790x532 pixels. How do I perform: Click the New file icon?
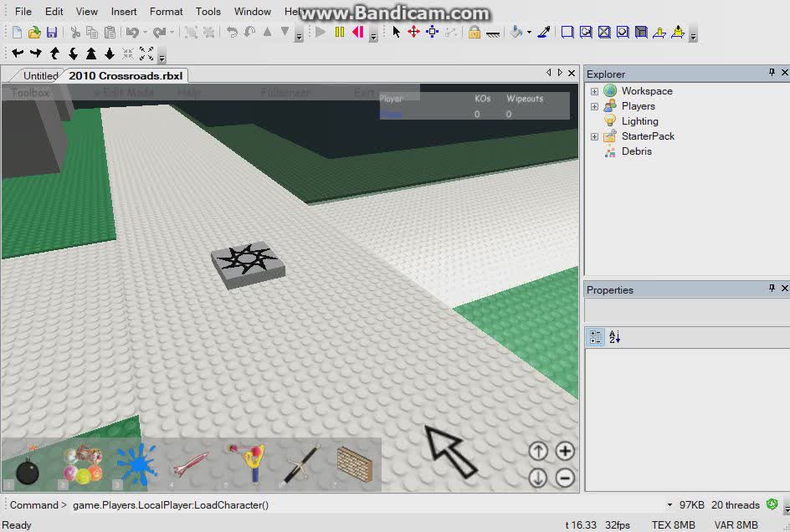[17, 33]
